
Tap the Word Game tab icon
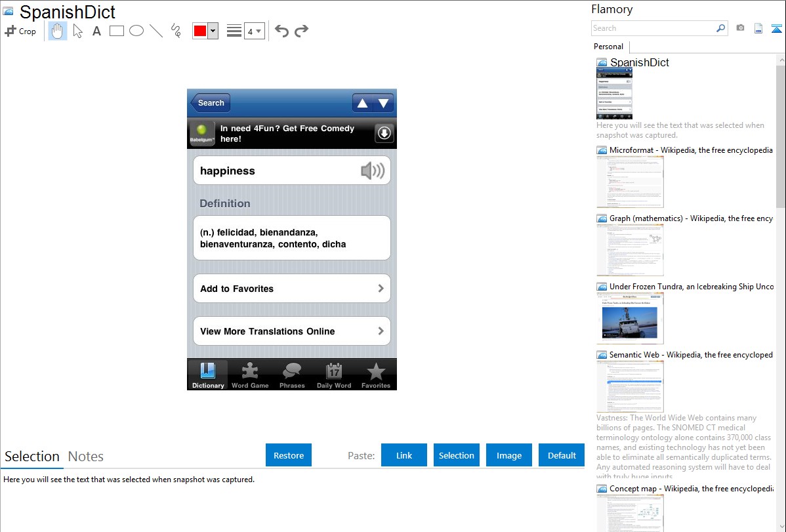click(x=249, y=375)
